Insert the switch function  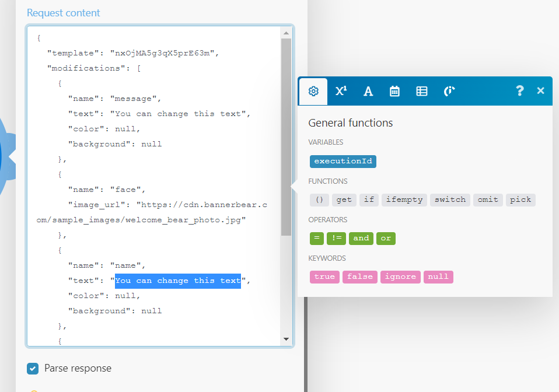click(x=450, y=199)
